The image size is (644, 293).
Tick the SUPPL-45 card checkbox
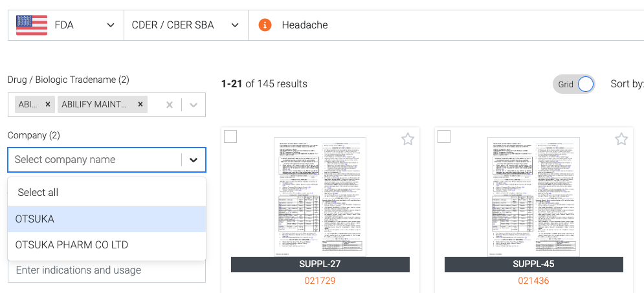tap(444, 136)
